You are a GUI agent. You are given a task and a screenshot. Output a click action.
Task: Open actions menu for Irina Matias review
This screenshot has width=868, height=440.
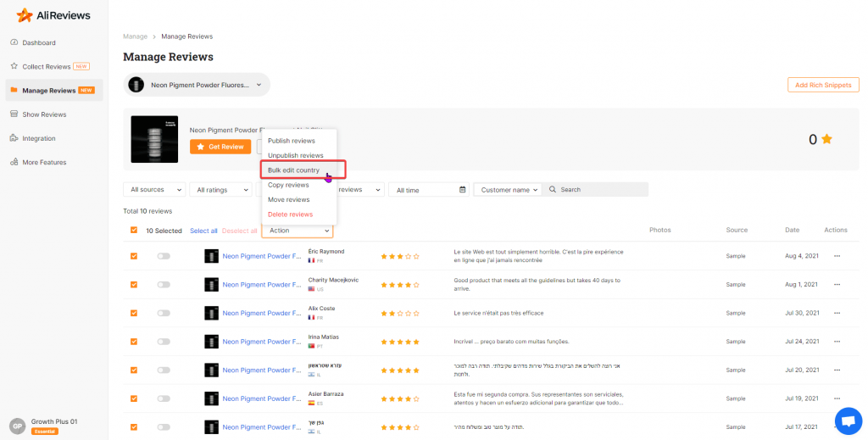pos(837,342)
